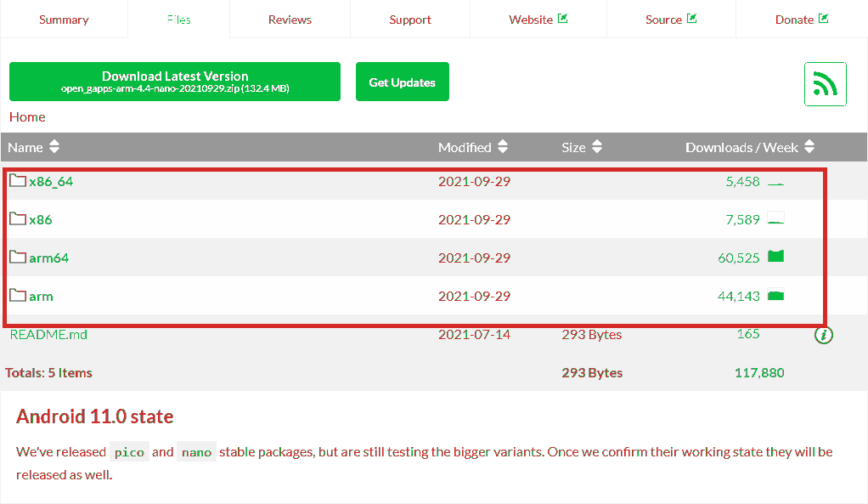This screenshot has width=868, height=504.
Task: Click the 5,458 downloads count
Action: click(742, 182)
